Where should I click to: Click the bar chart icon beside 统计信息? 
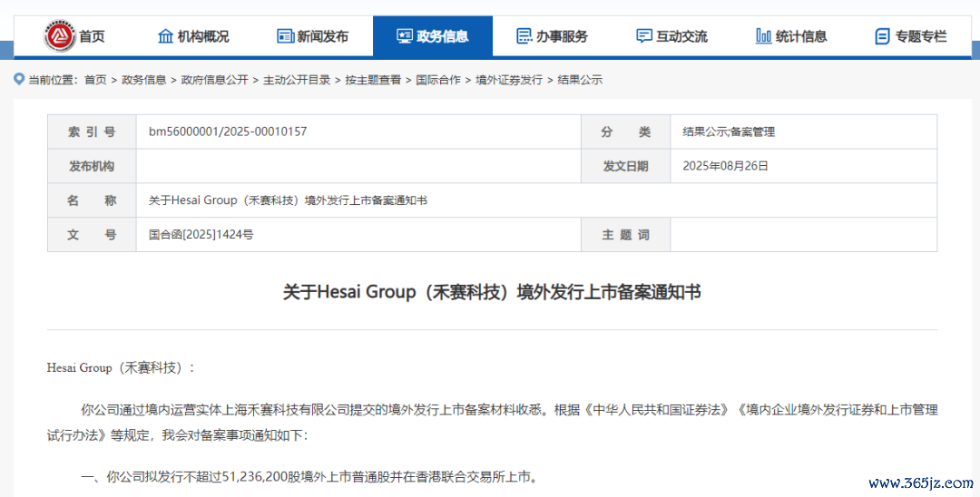tap(763, 36)
